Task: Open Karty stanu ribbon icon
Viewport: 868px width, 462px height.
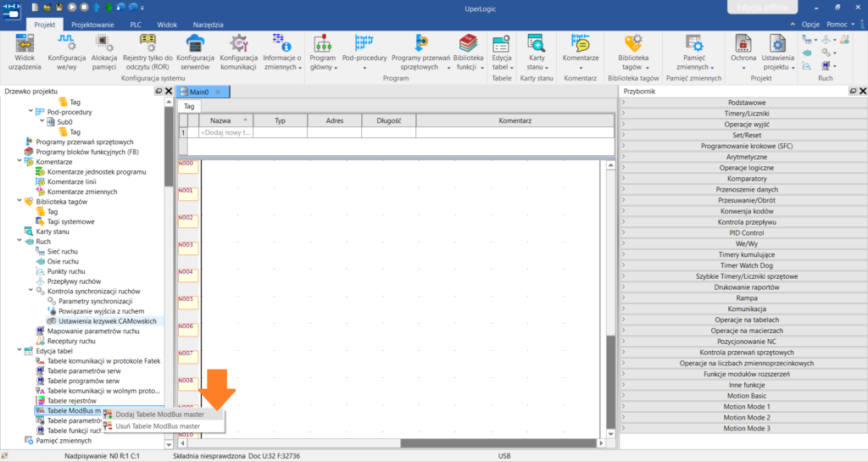Action: pyautogui.click(x=537, y=52)
